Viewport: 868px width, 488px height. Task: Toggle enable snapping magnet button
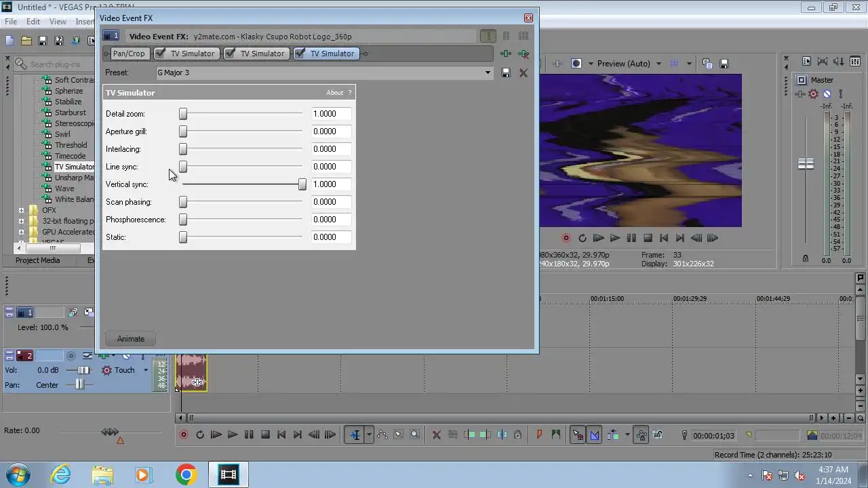pos(578,435)
